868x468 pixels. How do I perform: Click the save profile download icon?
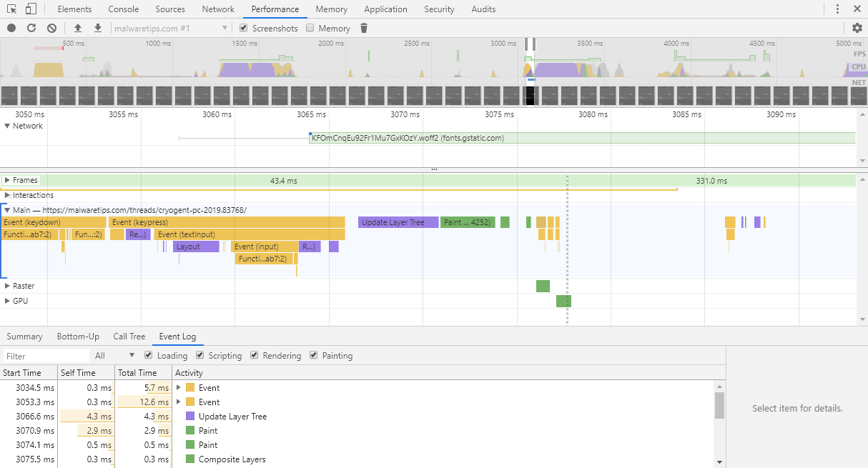point(98,28)
